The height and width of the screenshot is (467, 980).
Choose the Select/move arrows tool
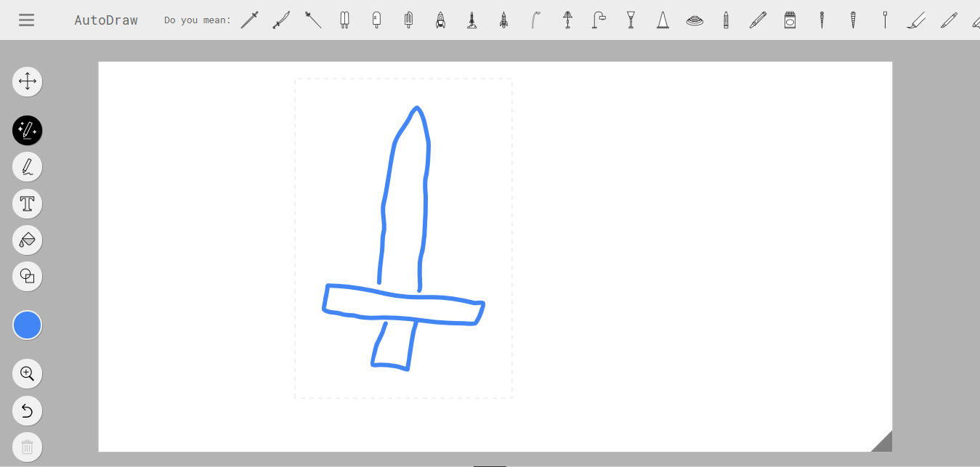pyautogui.click(x=27, y=81)
